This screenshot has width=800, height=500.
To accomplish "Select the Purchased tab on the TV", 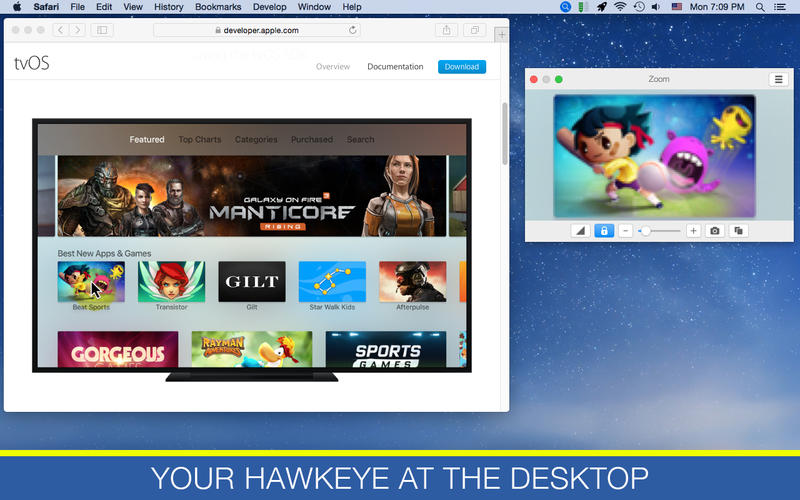I will tap(312, 139).
